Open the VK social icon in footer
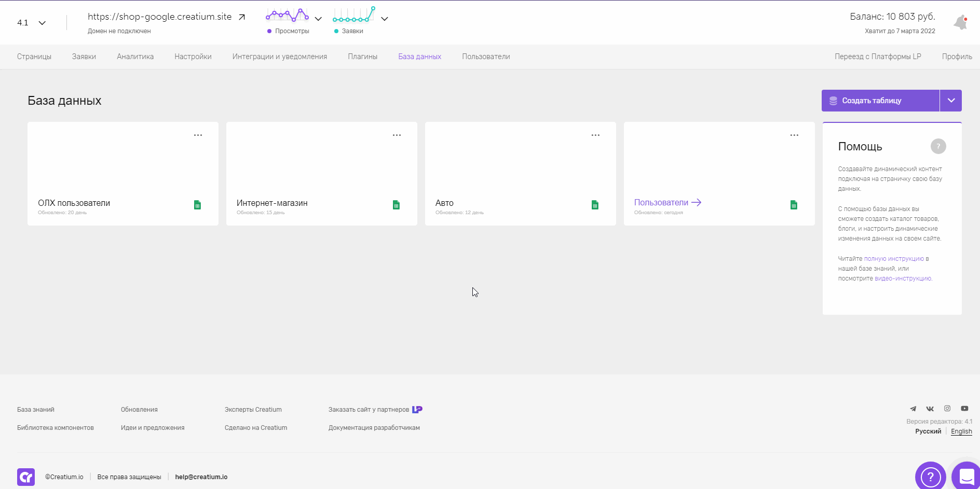Image resolution: width=980 pixels, height=489 pixels. [x=930, y=409]
